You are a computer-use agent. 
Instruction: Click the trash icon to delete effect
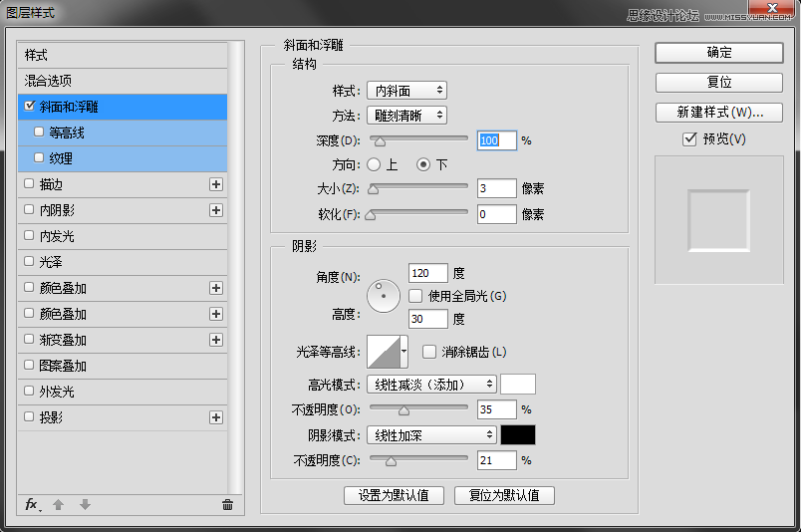click(227, 505)
